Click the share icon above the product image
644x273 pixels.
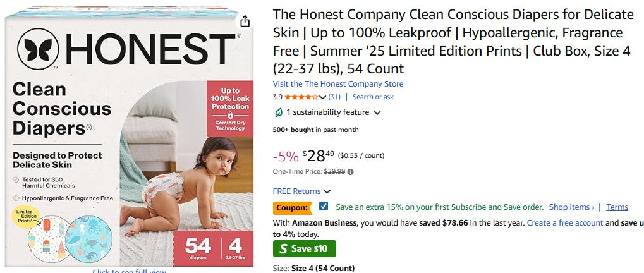(x=245, y=22)
